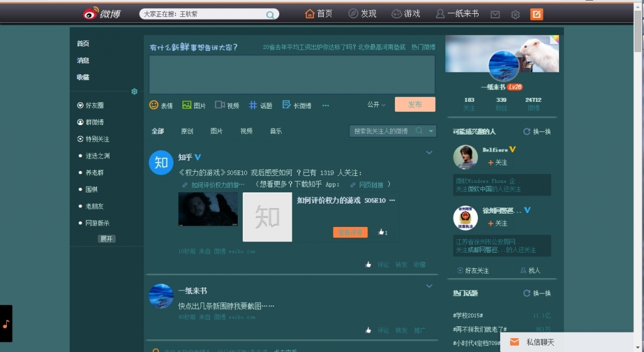The width and height of the screenshot is (644, 352).
Task: Open the 一纸来书 profile from top bar
Action: (457, 14)
